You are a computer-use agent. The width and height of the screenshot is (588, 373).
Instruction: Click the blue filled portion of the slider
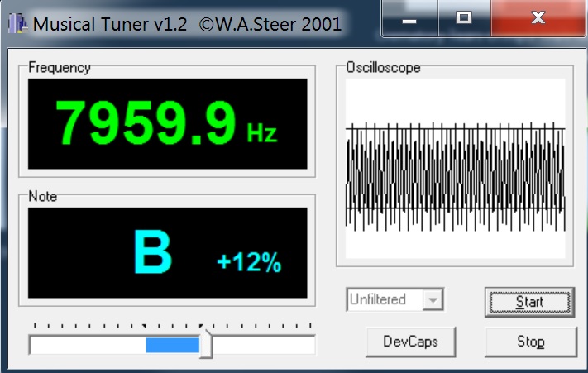pyautogui.click(x=173, y=345)
